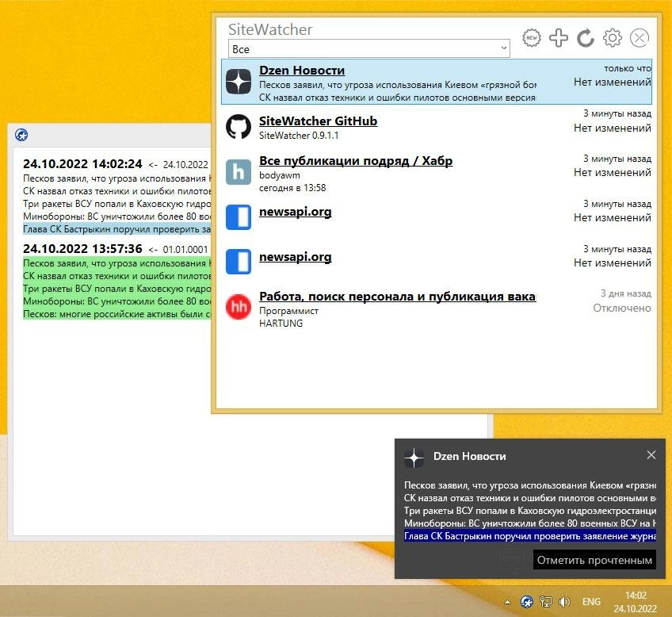Click the GitHub icon of SiteWatcher GitHub entry
The image size is (672, 617).
click(x=239, y=127)
